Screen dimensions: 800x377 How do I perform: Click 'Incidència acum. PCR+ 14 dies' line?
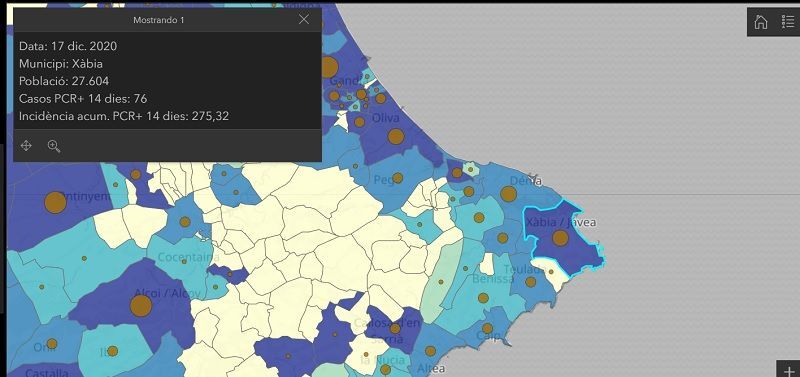point(124,116)
